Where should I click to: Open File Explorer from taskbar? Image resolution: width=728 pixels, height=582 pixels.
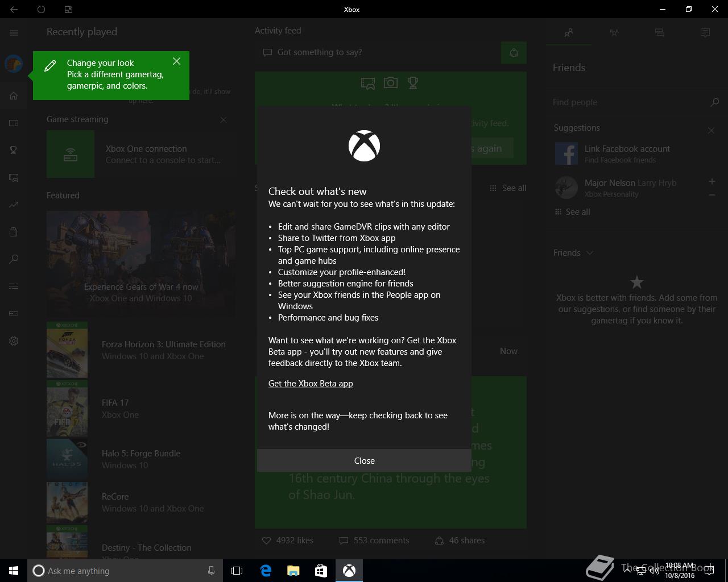[x=293, y=571]
